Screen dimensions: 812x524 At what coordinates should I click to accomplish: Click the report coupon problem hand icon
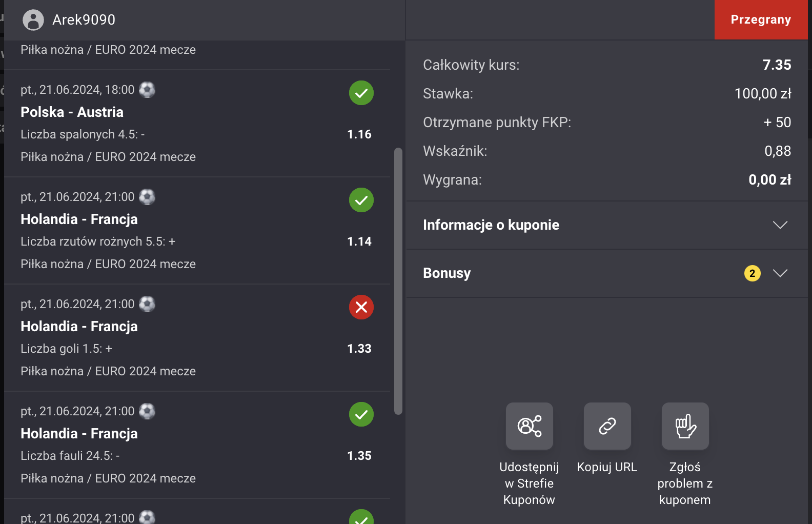(685, 426)
